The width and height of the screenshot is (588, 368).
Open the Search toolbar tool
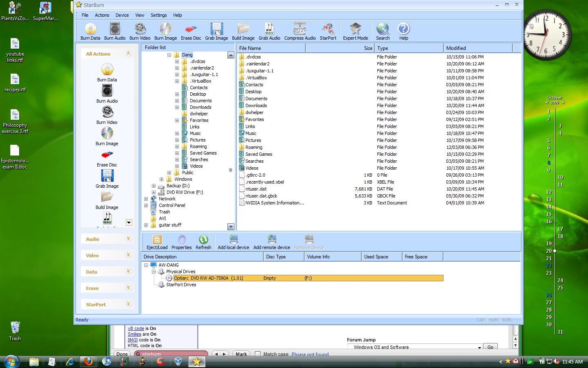coord(383,31)
